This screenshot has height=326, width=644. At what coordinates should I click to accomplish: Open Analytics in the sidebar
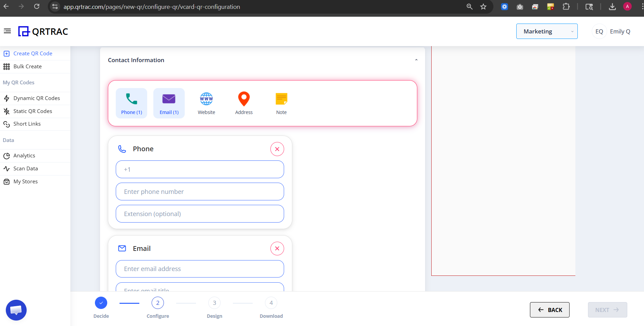pos(24,155)
